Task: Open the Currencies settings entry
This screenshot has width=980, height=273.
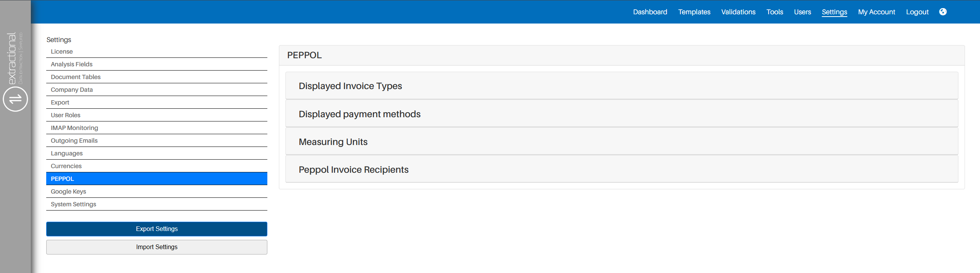Action: click(x=66, y=166)
